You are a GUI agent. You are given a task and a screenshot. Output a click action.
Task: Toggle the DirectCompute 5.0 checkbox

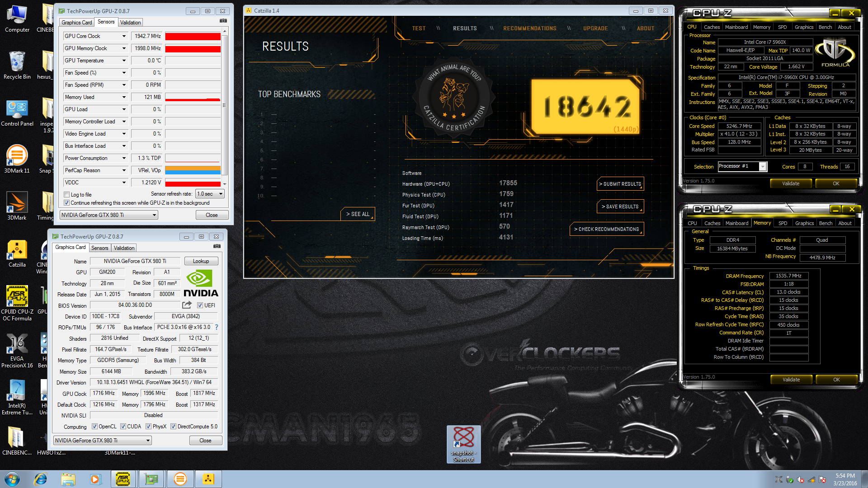pos(173,427)
